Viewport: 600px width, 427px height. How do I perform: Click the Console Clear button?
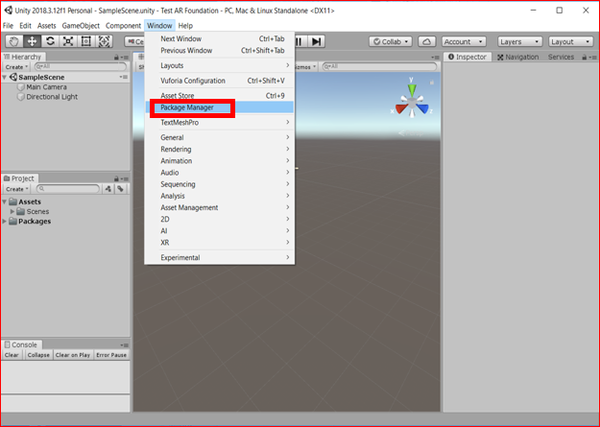pos(11,355)
